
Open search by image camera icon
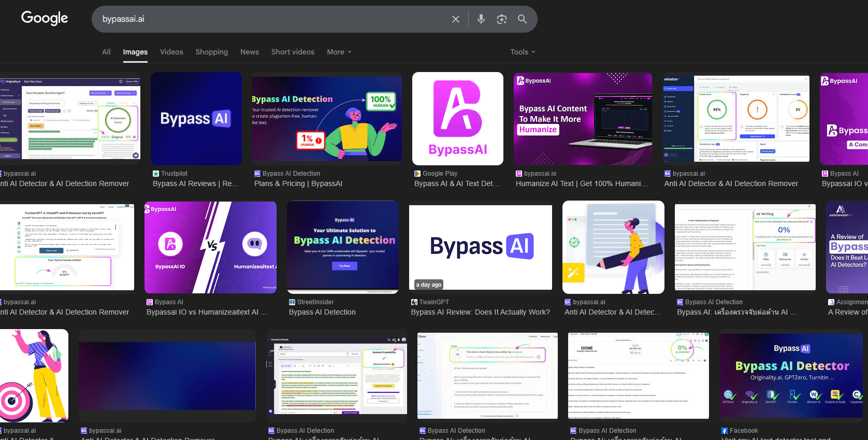(502, 19)
